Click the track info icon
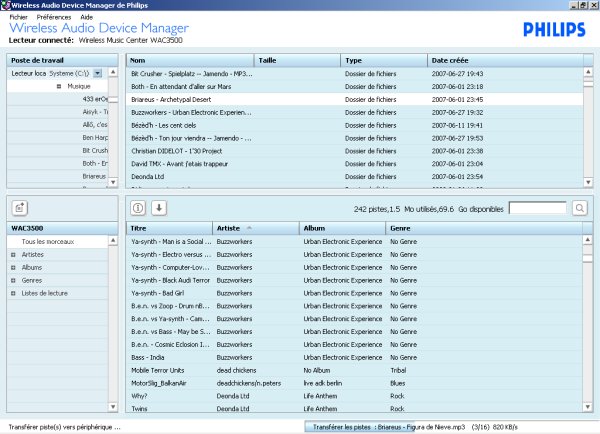Screen dimensions: 600x434 [x=138, y=208]
